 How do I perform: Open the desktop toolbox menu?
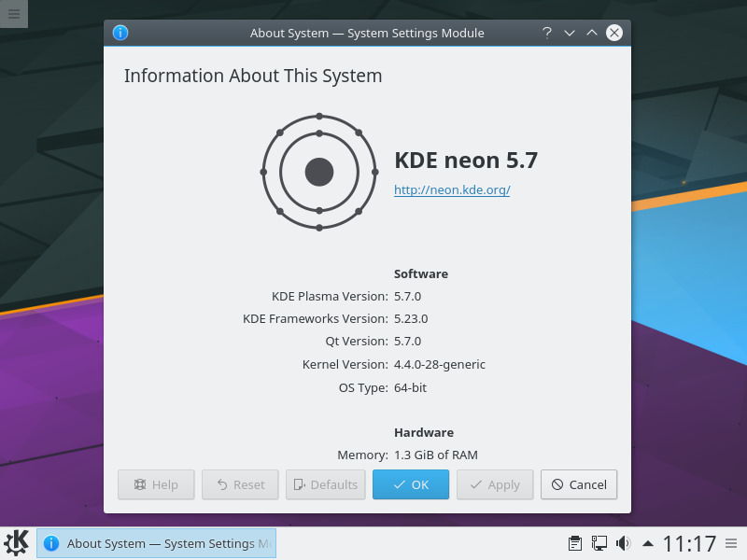click(14, 13)
